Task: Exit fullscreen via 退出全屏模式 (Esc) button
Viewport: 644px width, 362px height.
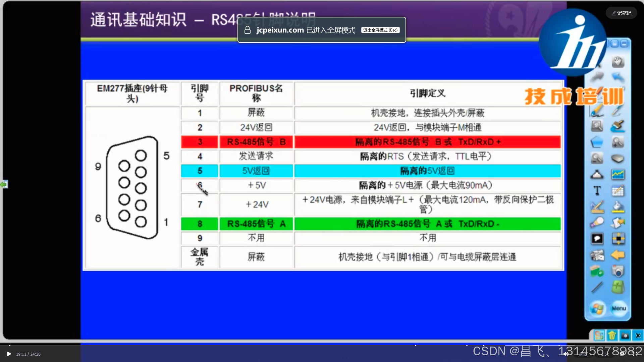Action: pos(380,30)
